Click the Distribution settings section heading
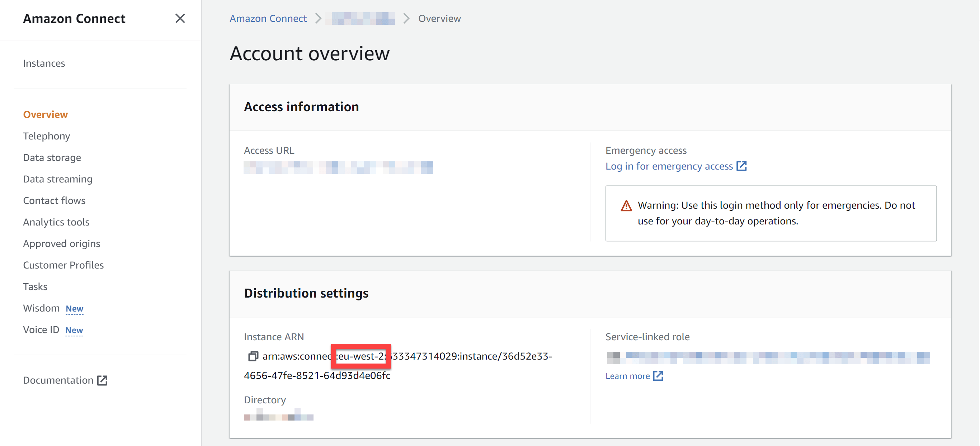980x446 pixels. (x=306, y=293)
